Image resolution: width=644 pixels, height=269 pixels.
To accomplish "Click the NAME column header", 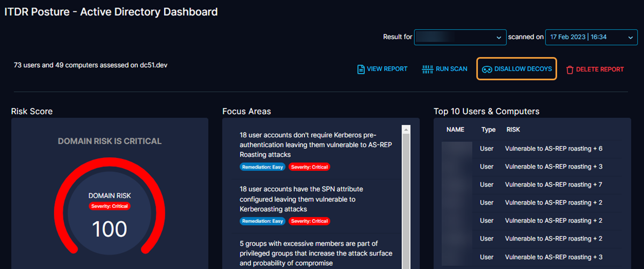I will pyautogui.click(x=455, y=129).
